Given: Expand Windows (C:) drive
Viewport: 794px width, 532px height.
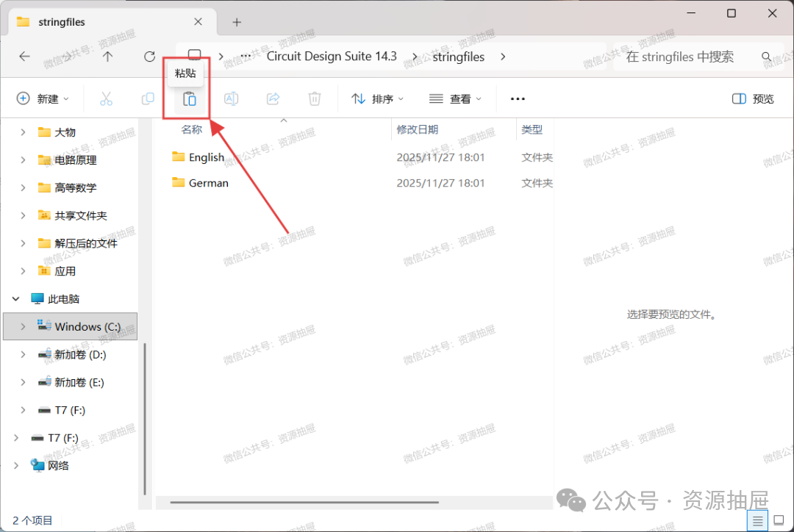Looking at the screenshot, I should 23,326.
